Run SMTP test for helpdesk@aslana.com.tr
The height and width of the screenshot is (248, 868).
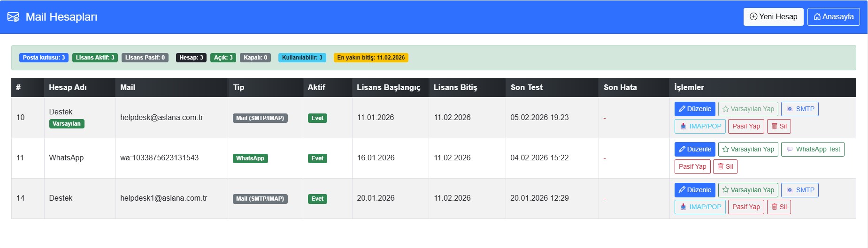[x=799, y=109]
